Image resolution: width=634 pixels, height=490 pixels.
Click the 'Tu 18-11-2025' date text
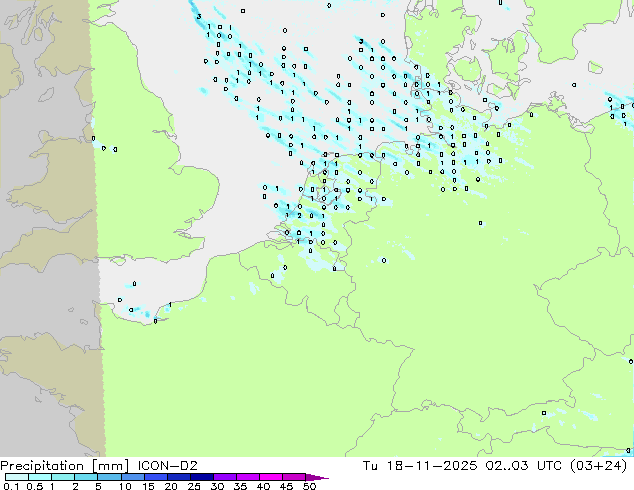[x=420, y=465]
